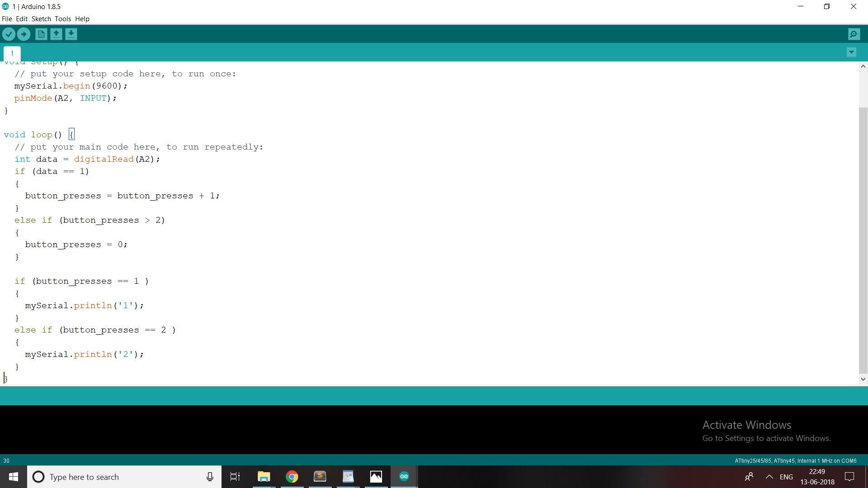Click the main code comment line
Screen dimensions: 868x488
click(139, 147)
